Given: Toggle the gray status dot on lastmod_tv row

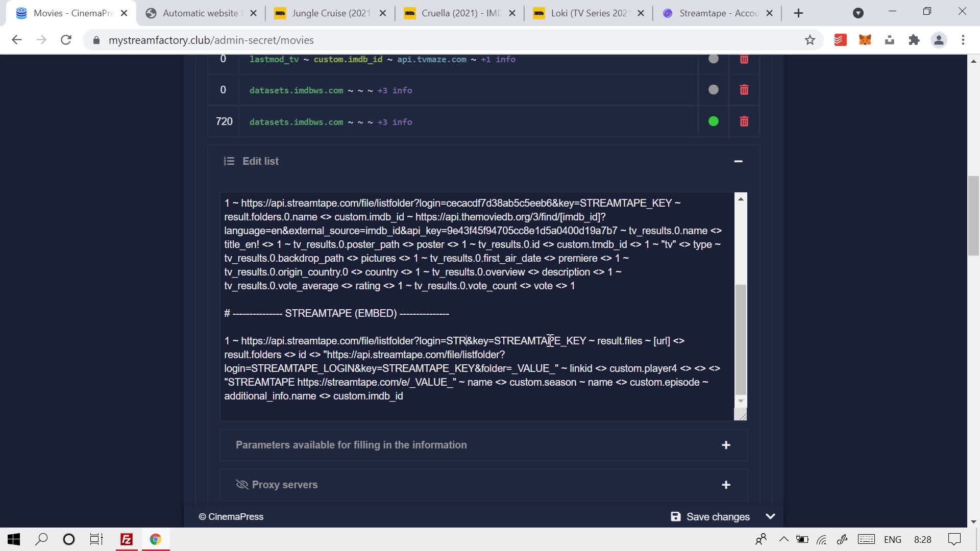Looking at the screenshot, I should pos(713,59).
